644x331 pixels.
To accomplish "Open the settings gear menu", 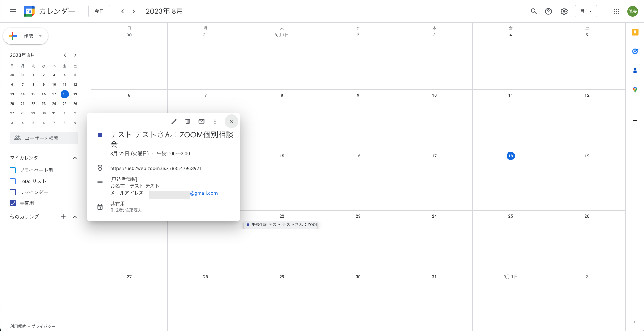I will (564, 11).
